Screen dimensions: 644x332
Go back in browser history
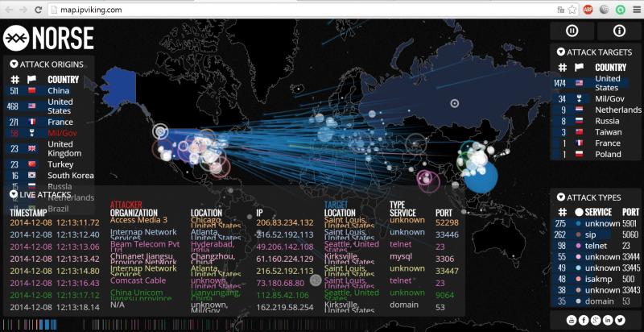pyautogui.click(x=9, y=10)
